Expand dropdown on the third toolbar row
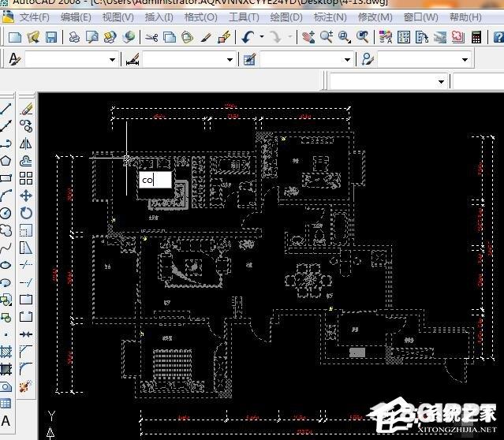This screenshot has width=504, height=440. click(442, 82)
